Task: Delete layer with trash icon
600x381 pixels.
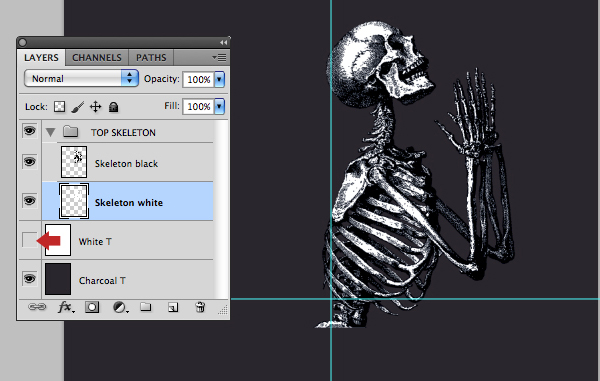Action: [200, 307]
